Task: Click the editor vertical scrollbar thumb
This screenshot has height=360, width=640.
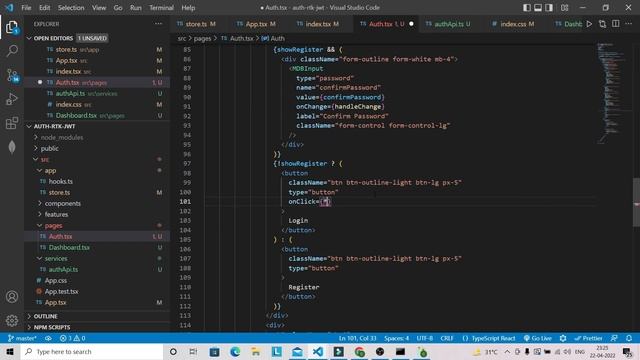Action: click(x=636, y=202)
